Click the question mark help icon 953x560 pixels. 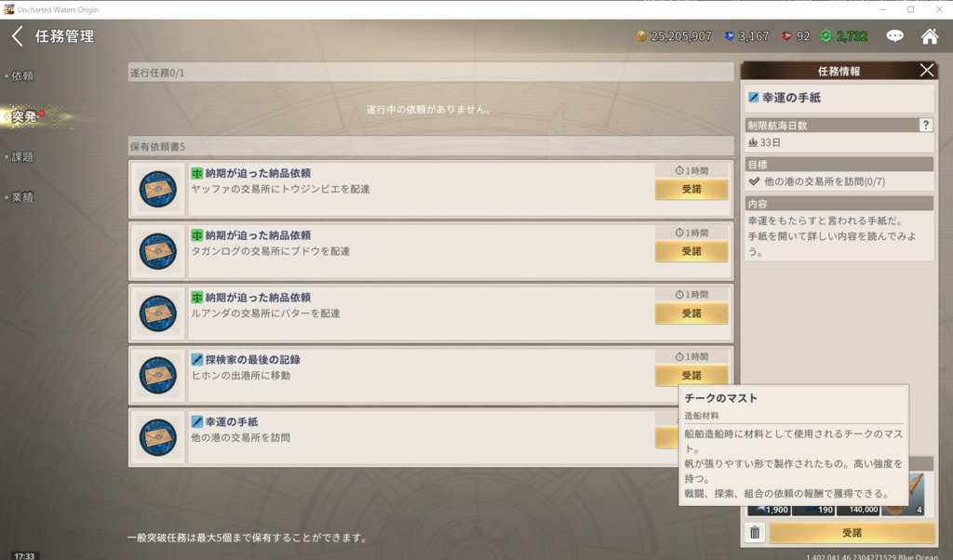coord(925,126)
